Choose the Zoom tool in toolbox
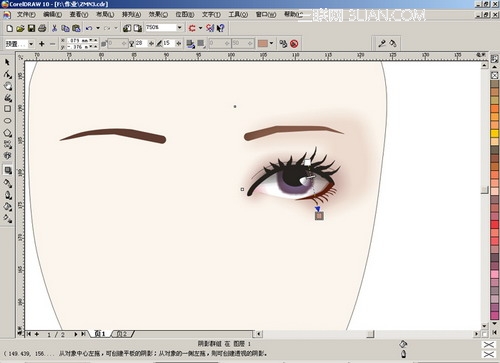Image resolution: width=500 pixels, height=363 pixels. (x=8, y=86)
